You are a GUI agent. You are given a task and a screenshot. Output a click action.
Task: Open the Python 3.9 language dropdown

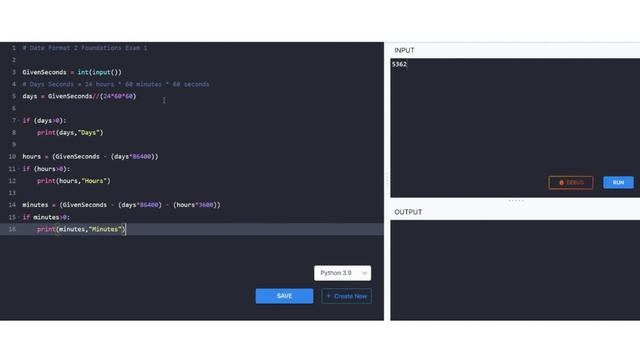point(342,273)
